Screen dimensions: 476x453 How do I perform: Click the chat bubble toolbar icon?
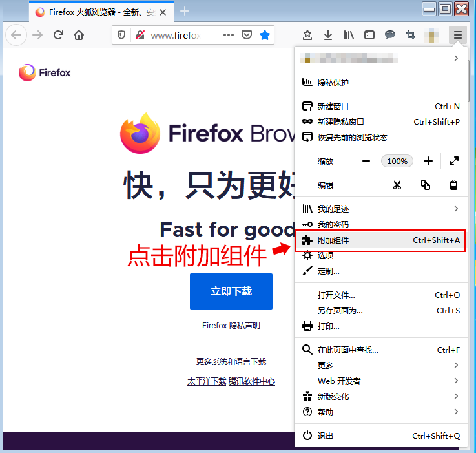(390, 35)
